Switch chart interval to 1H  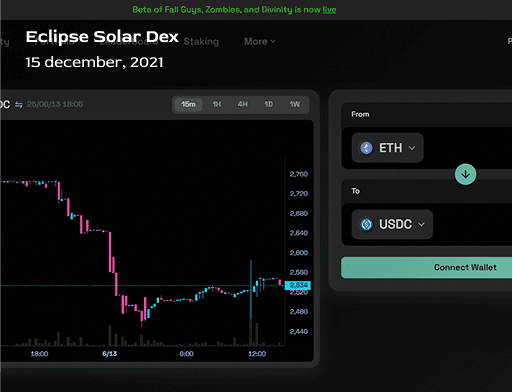(217, 104)
